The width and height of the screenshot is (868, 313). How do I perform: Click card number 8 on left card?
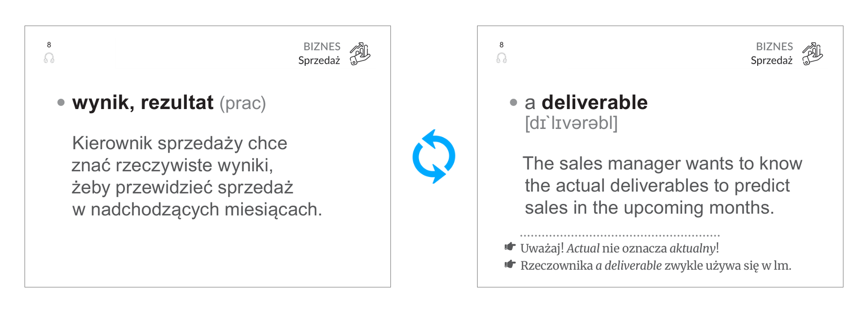coord(49,45)
